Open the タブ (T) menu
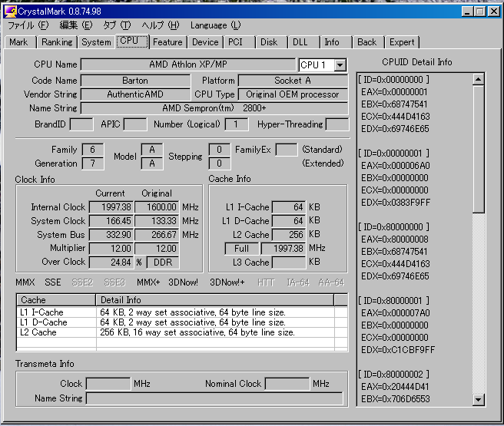 click(x=117, y=25)
